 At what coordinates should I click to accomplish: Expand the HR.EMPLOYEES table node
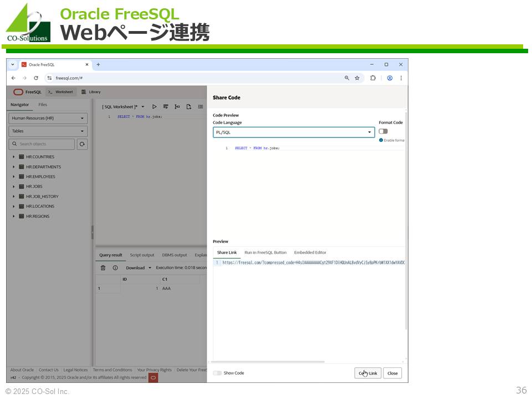click(14, 177)
